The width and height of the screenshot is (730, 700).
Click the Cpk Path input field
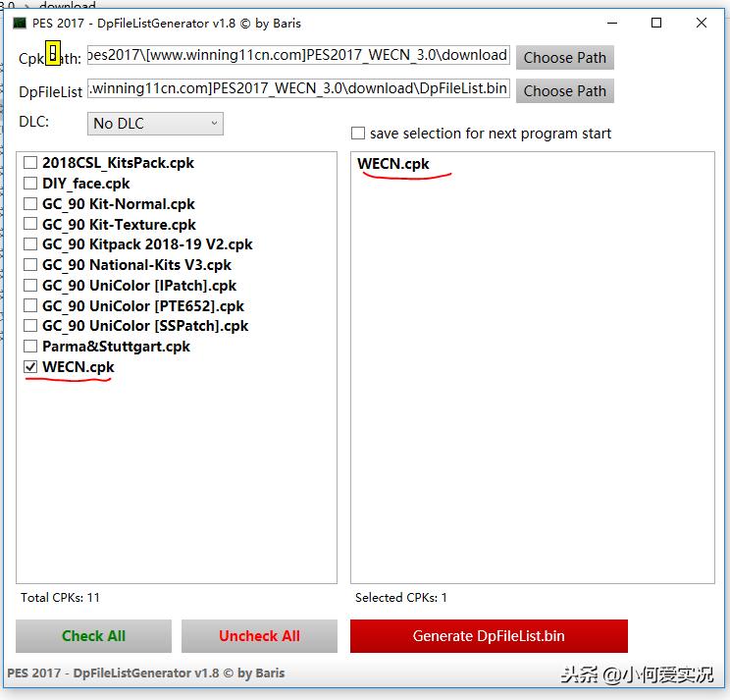pos(298,55)
